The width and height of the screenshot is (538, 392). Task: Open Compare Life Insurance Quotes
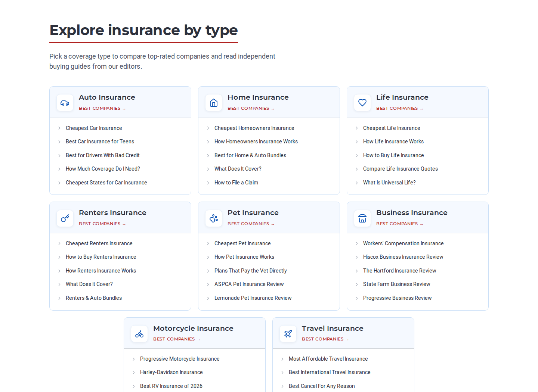tap(401, 169)
